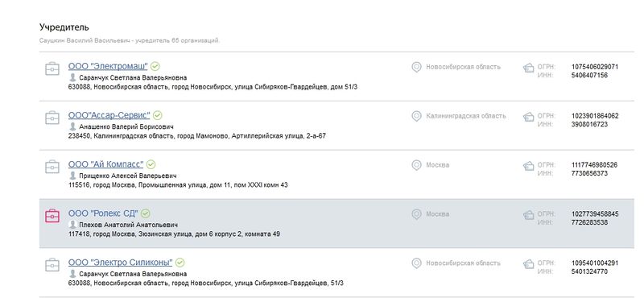The height and width of the screenshot is (298, 644).
Task: Select OGRN number 1027739458845
Action: (x=595, y=213)
